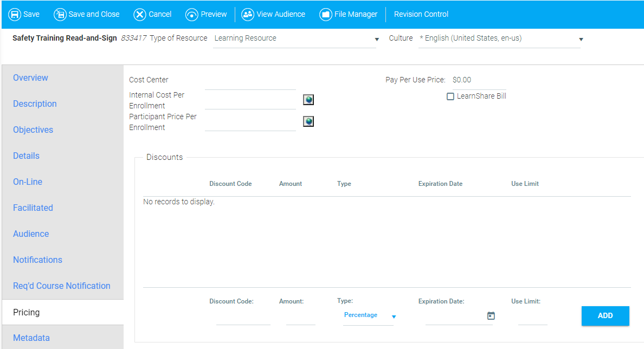The width and height of the screenshot is (644, 349).
Task: Open the Expiration Date calendar picker
Action: [491, 316]
